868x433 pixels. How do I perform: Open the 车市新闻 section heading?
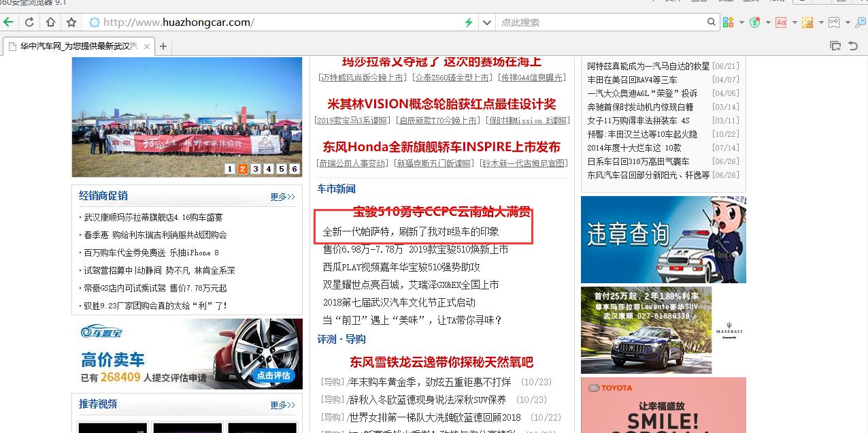[336, 189]
